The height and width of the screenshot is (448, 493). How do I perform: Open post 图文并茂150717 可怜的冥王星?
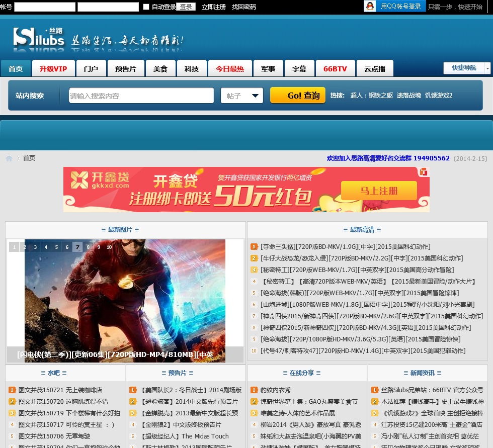[66, 424]
